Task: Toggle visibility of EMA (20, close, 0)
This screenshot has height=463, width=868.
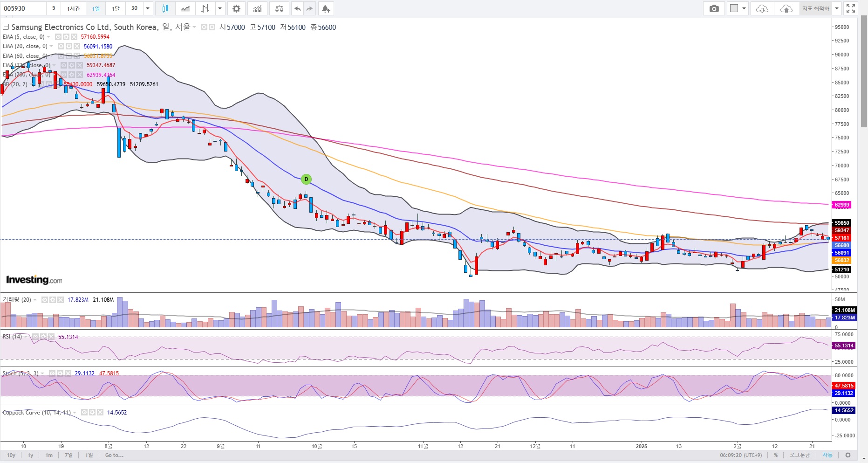Action: [x=61, y=46]
